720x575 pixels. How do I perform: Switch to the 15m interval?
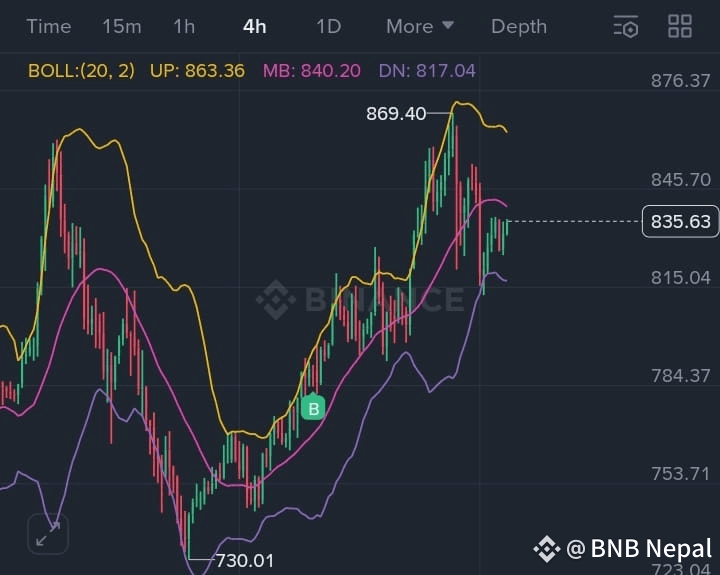point(122,26)
